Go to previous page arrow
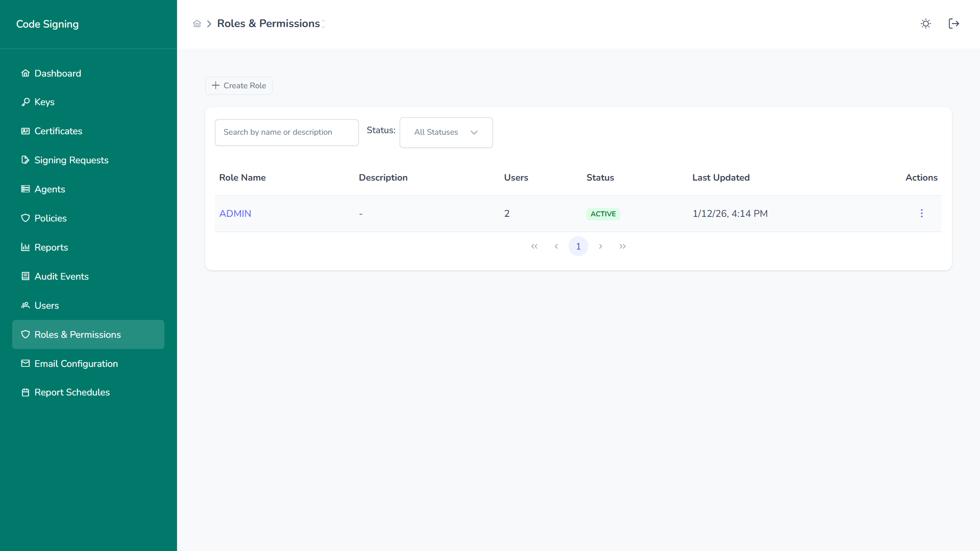 [x=556, y=246]
